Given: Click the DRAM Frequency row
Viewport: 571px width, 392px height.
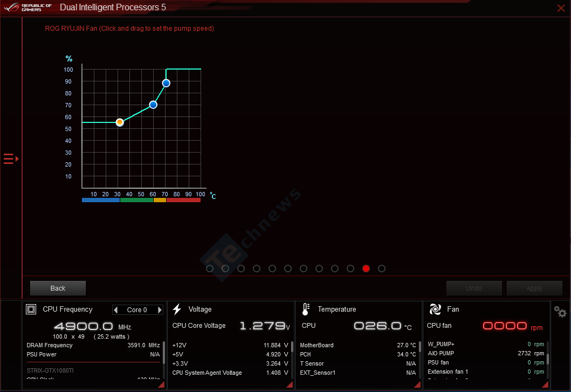Looking at the screenshot, I should point(93,346).
